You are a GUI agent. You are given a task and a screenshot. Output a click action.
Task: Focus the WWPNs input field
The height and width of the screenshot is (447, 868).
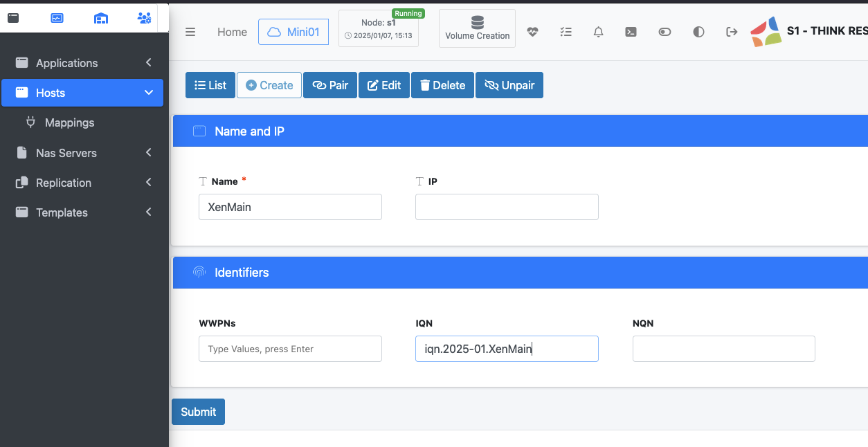click(x=290, y=349)
